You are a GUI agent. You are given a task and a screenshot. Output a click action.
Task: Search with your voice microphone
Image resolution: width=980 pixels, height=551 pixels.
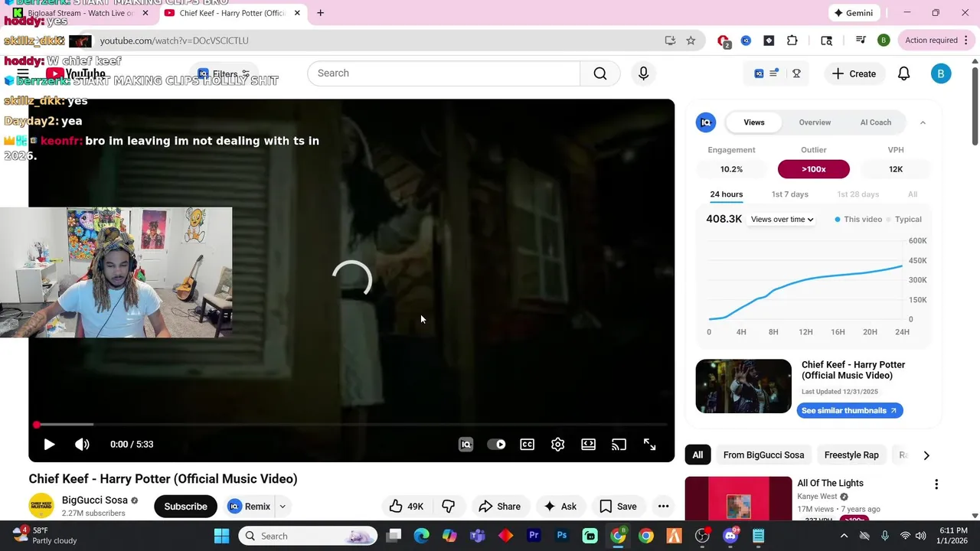pos(643,73)
